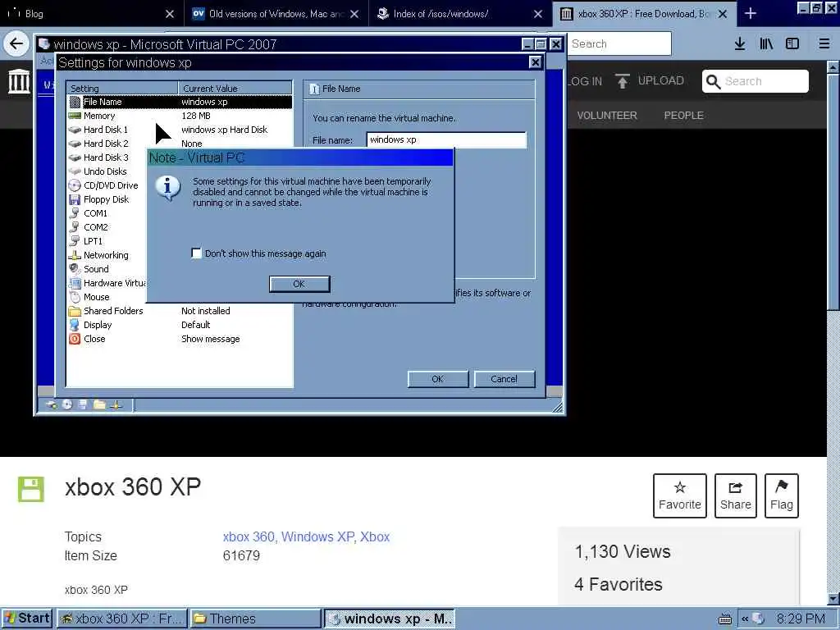This screenshot has width=840, height=630.
Task: Click the UPLOAD link
Action: (x=650, y=81)
